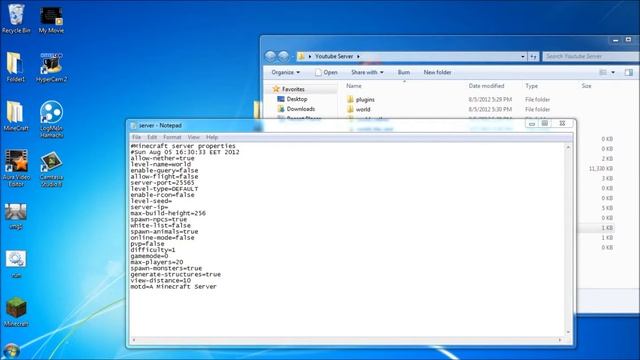
Task: Click the line level-name=world
Action: click(160, 164)
